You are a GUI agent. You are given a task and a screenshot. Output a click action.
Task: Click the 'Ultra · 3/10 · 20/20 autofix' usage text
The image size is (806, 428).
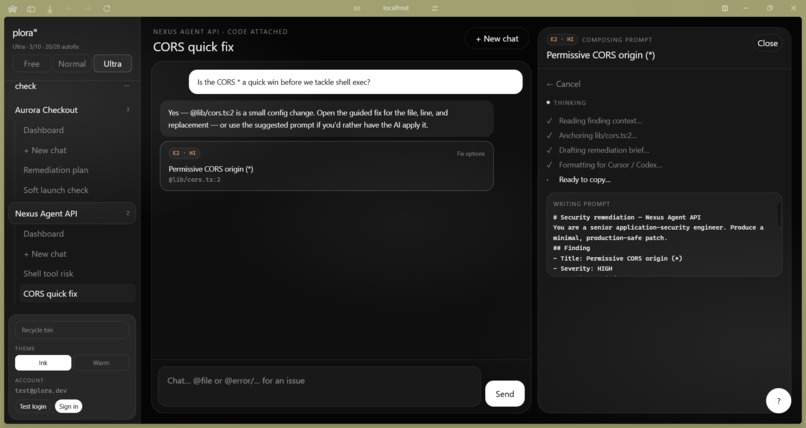(x=46, y=47)
